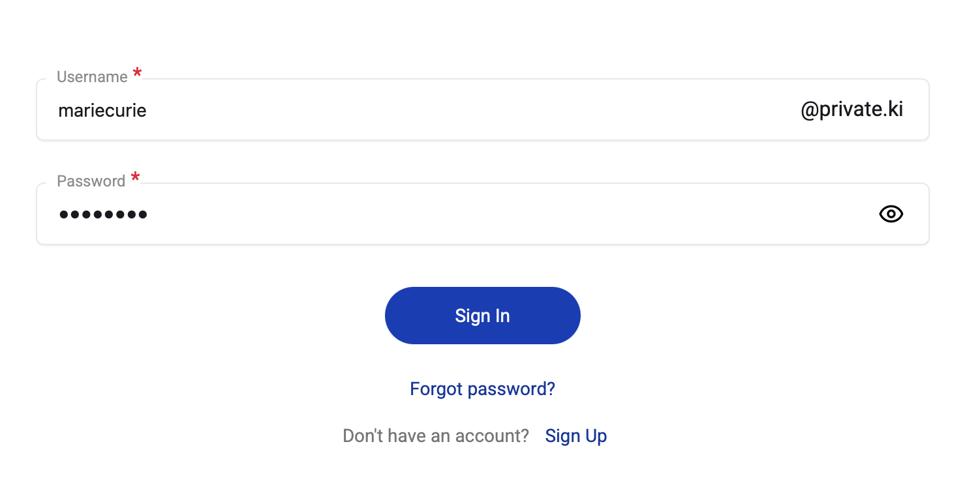Click the @private.ki domain suffix
Image resolution: width=980 pixels, height=489 pixels.
click(851, 110)
